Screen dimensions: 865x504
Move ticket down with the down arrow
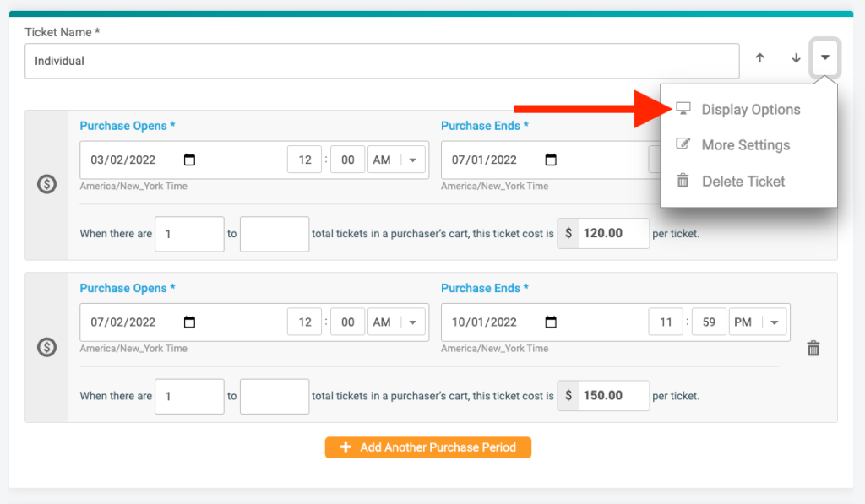click(x=796, y=59)
